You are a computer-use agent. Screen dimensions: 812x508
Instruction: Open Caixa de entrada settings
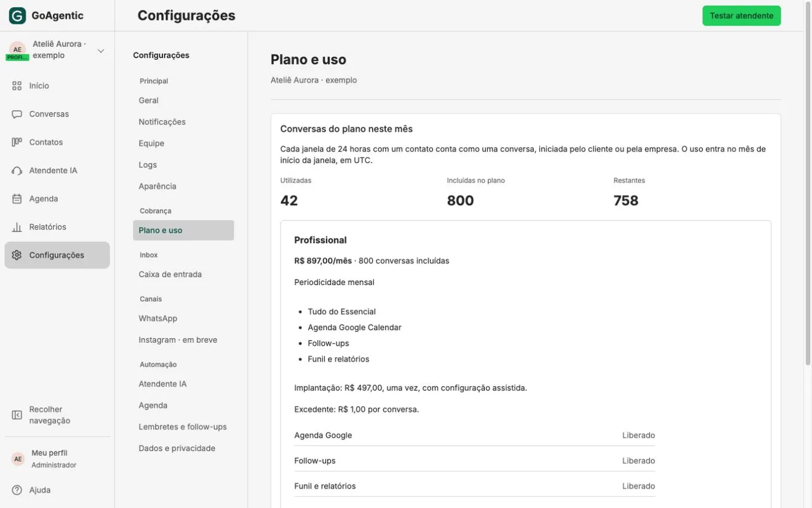pyautogui.click(x=183, y=275)
